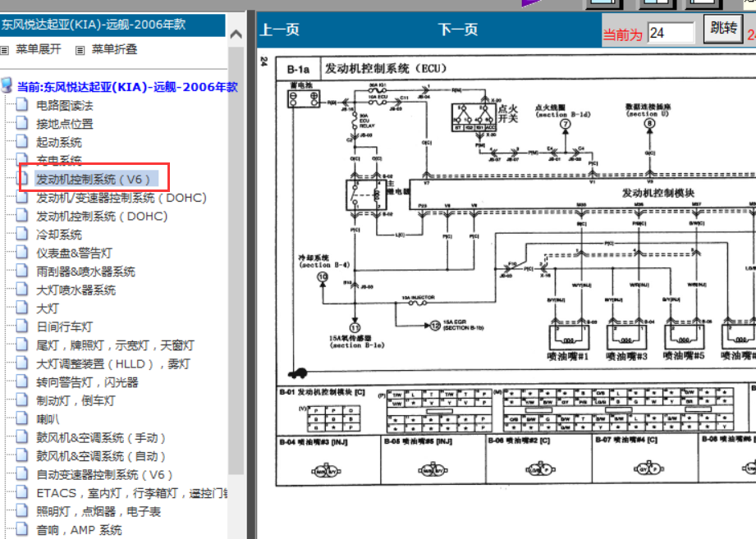Click the page icon beside 起动系统

(21, 140)
